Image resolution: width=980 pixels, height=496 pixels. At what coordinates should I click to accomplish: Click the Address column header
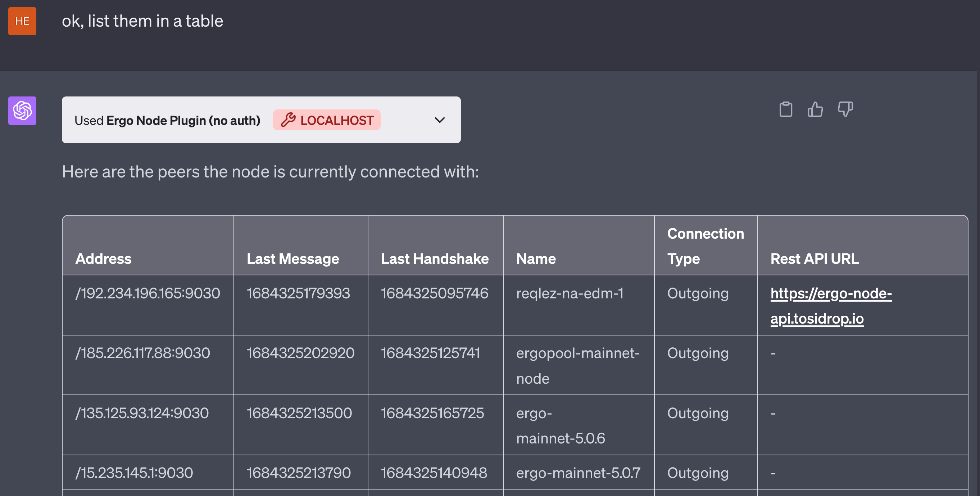tap(104, 259)
